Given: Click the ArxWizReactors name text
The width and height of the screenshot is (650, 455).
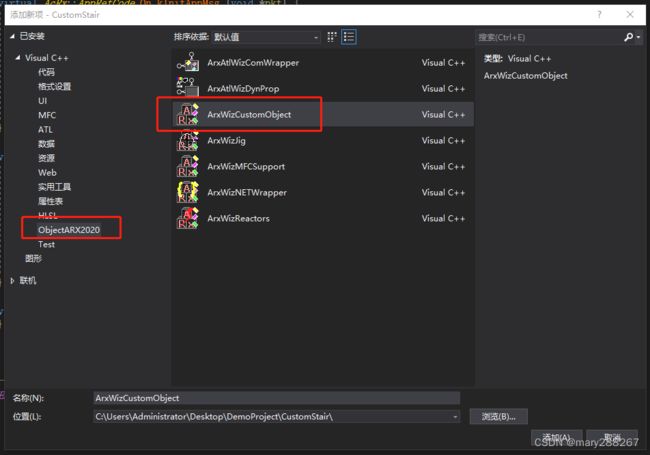Looking at the screenshot, I should (x=238, y=218).
